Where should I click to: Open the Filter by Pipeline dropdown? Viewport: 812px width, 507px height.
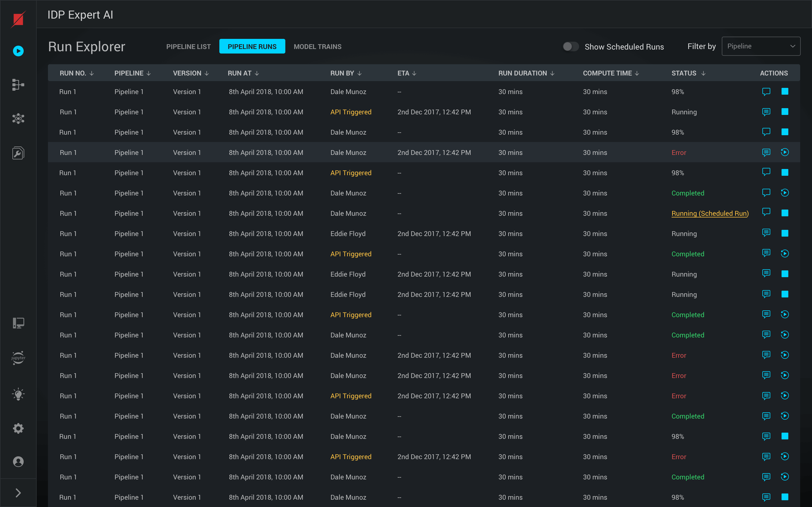(x=761, y=46)
